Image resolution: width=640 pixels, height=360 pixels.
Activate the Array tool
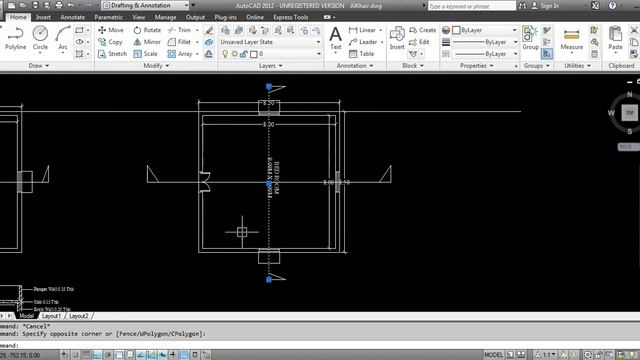[180, 53]
